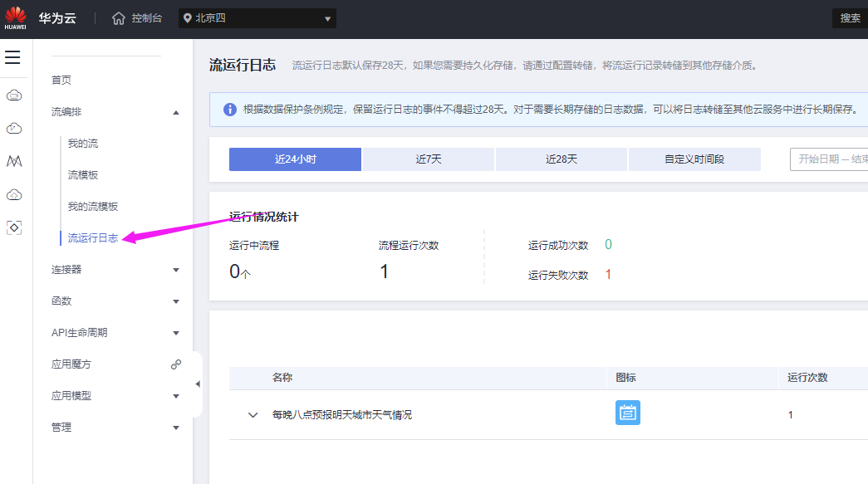Screen dimensions: 868x484
Task: Select the 近7天 time tab
Action: coord(429,159)
